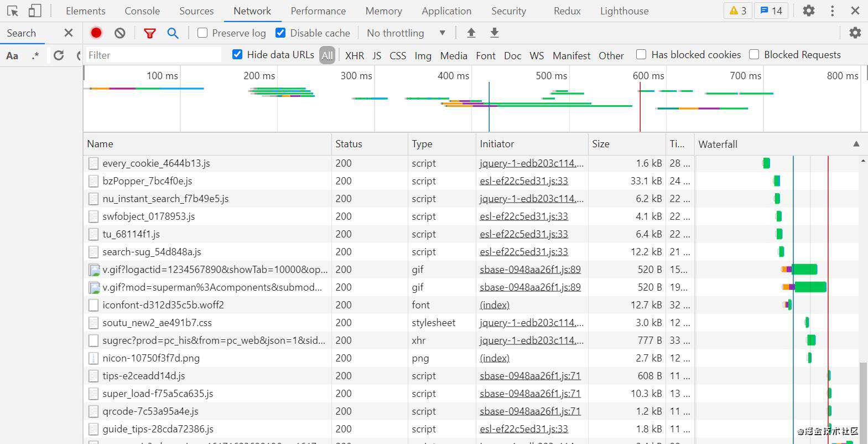Check Blocked Requests checkbox
Image resolution: width=868 pixels, height=444 pixels.
[754, 54]
